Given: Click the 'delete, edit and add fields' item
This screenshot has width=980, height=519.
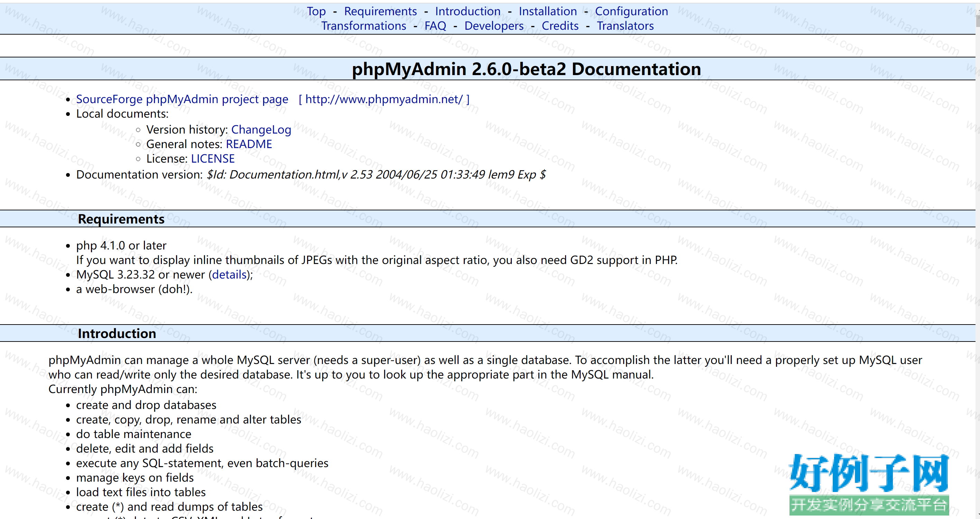Looking at the screenshot, I should [145, 448].
